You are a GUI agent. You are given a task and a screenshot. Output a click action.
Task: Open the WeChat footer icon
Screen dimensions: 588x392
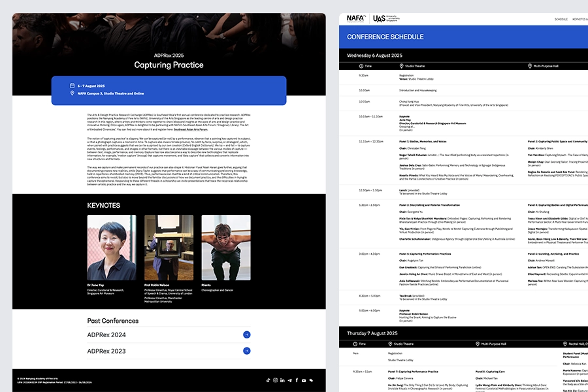(x=312, y=380)
